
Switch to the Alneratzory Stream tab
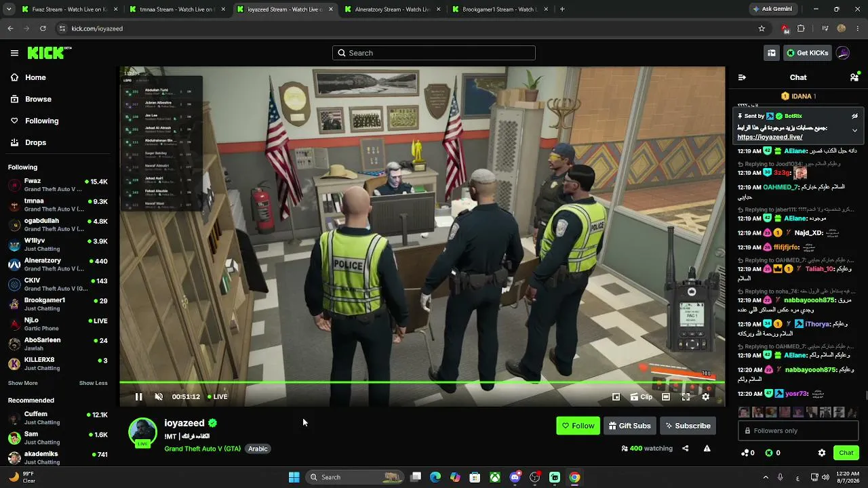(393, 9)
